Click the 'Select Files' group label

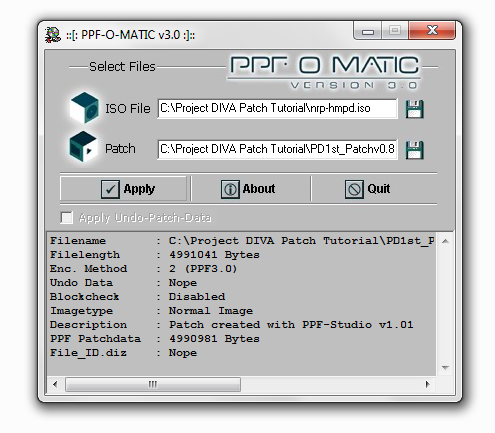(122, 67)
